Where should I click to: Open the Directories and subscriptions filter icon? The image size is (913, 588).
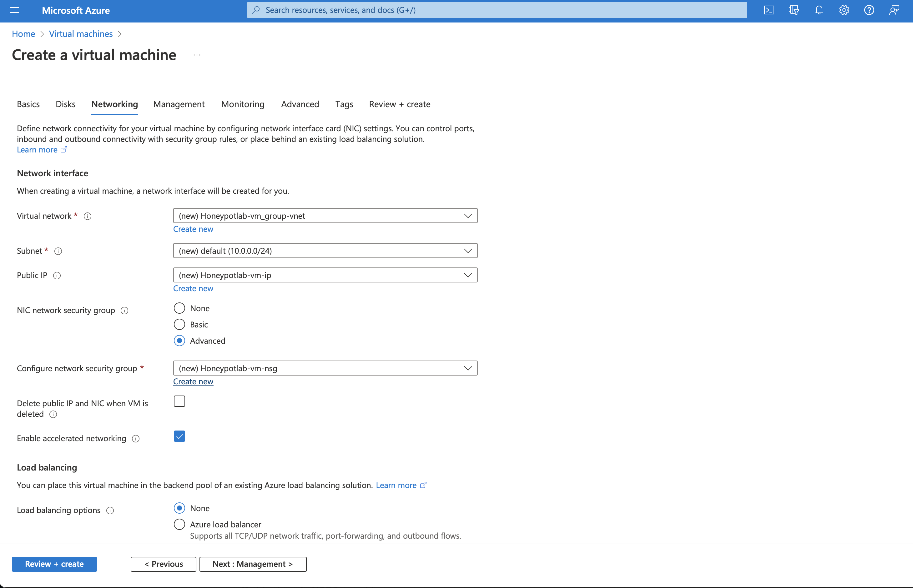point(794,10)
